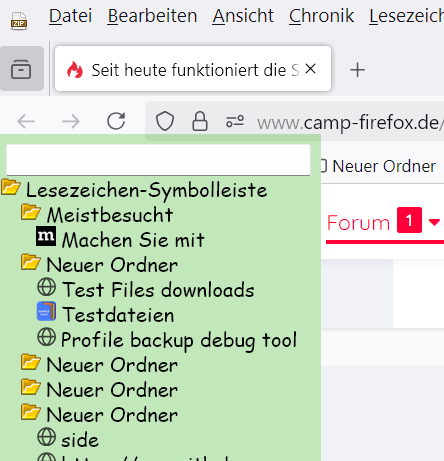Open the tracking protection shield icon
The width and height of the screenshot is (444, 461).
(165, 121)
